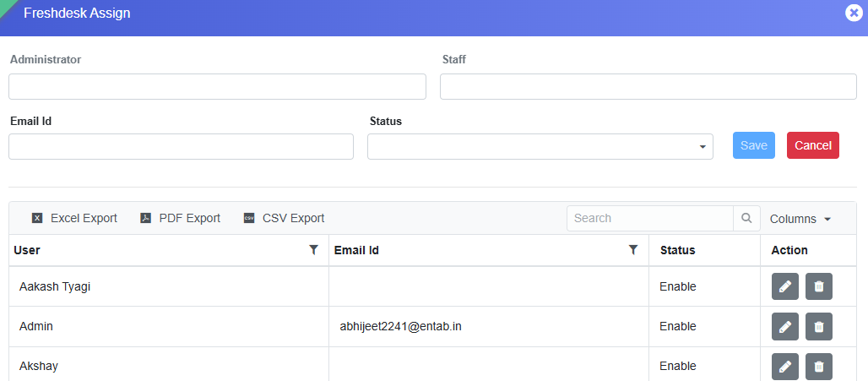This screenshot has height=381, width=868.
Task: Open the Email Id column filter
Action: [633, 250]
